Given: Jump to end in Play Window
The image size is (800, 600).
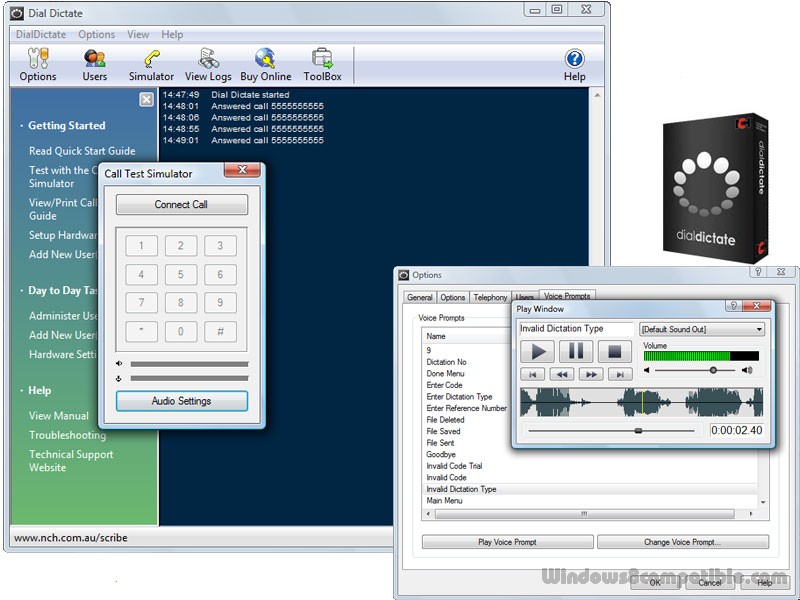Looking at the screenshot, I should click(620, 374).
